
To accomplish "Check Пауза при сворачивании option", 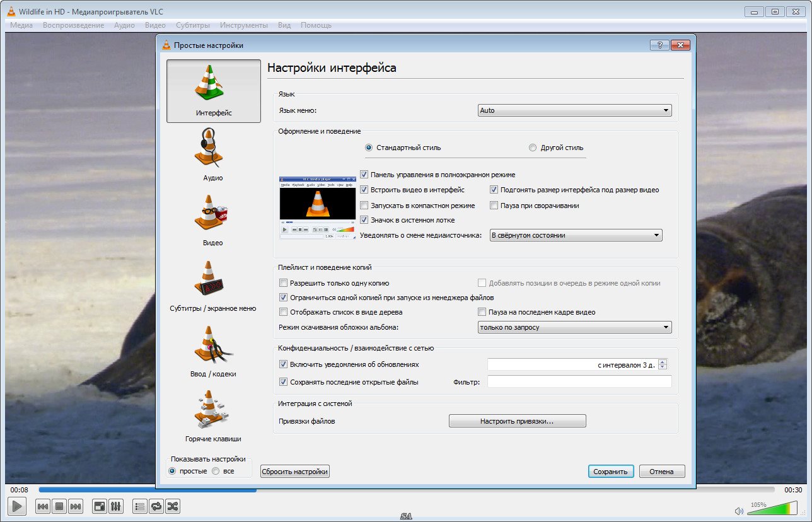I will point(494,206).
